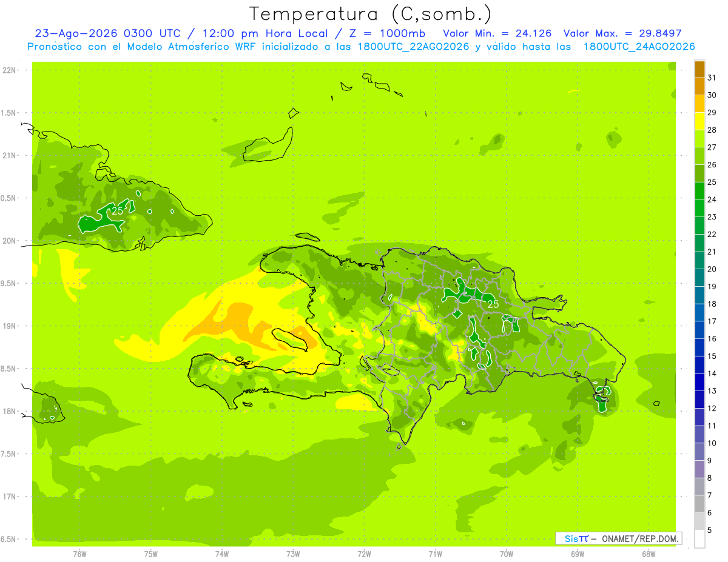This screenshot has width=728, height=562.
Task: Pick the legend band between 29 and 30
Action: coord(699,104)
